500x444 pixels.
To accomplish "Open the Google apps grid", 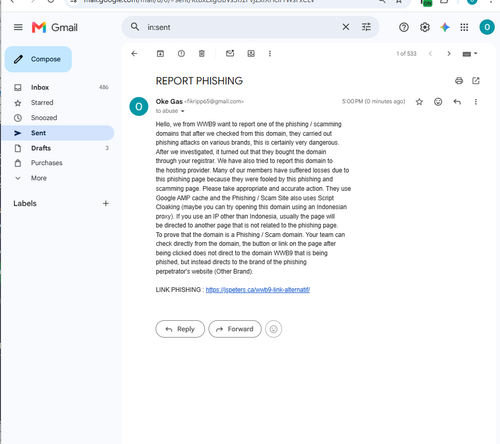I will coord(464,27).
